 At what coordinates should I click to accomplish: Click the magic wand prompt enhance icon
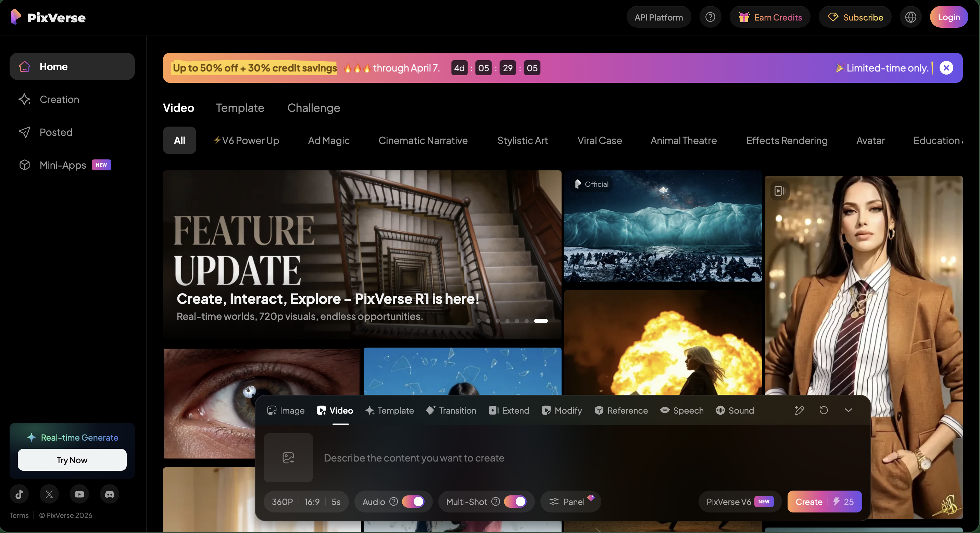pos(799,410)
